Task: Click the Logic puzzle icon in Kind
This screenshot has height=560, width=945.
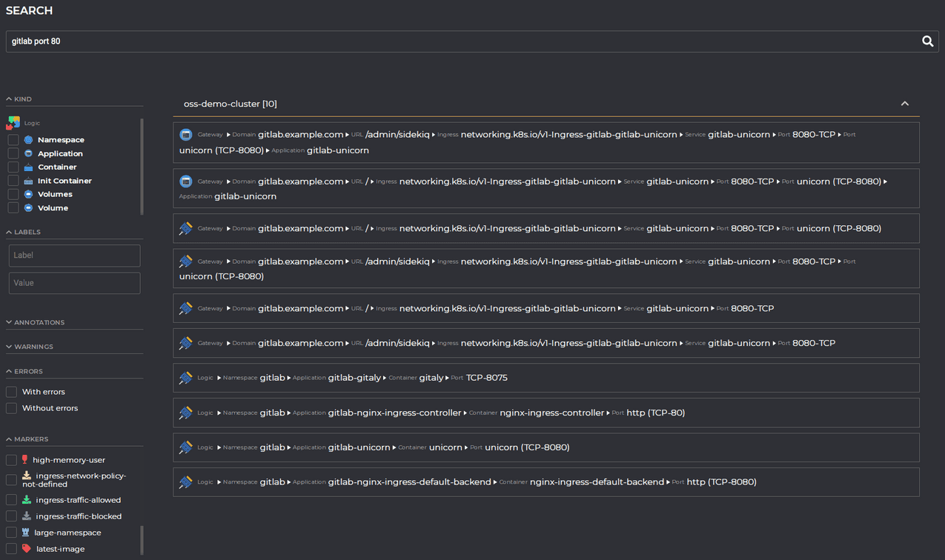Action: [x=13, y=123]
